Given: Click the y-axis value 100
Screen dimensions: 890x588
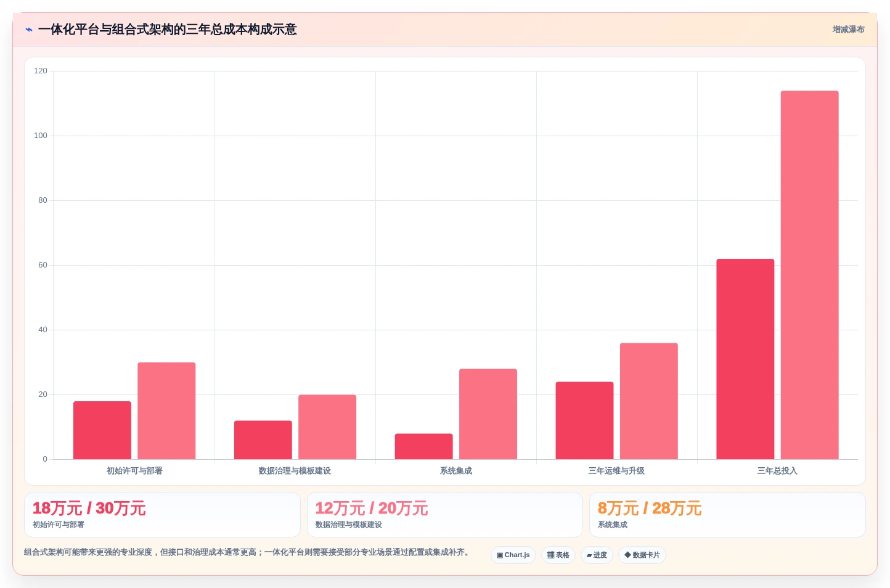Looking at the screenshot, I should [41, 136].
